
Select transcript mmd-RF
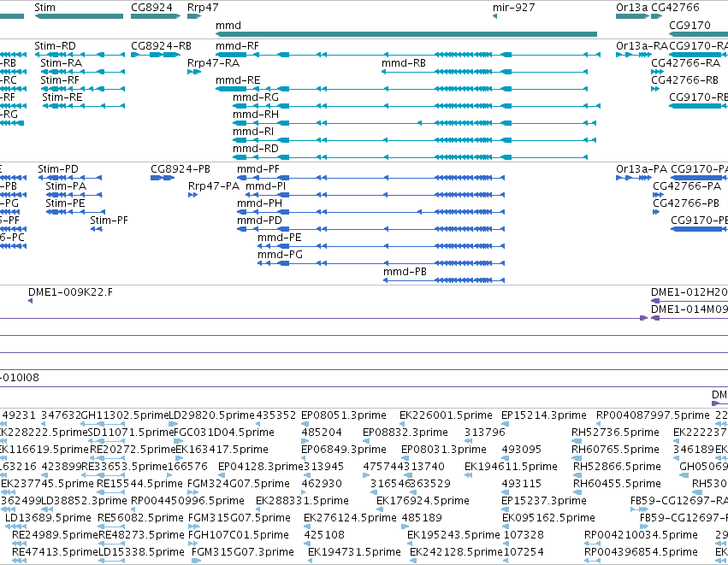[x=408, y=55]
